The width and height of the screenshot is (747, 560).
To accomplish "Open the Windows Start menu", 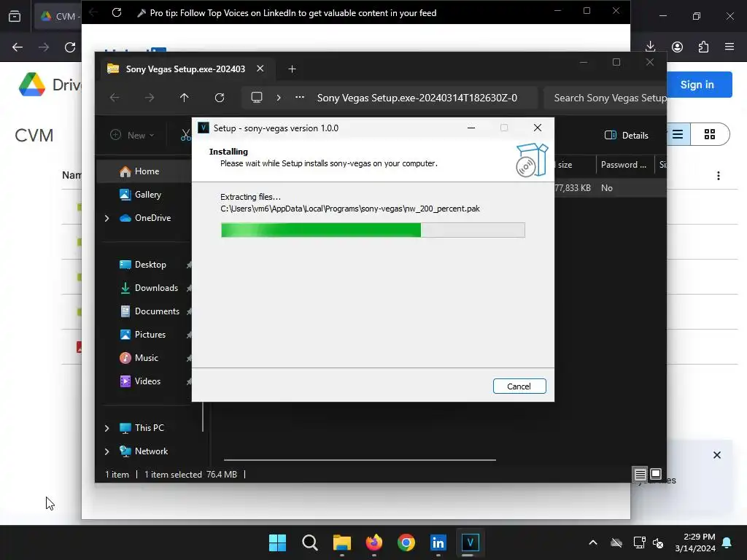I will [278, 542].
